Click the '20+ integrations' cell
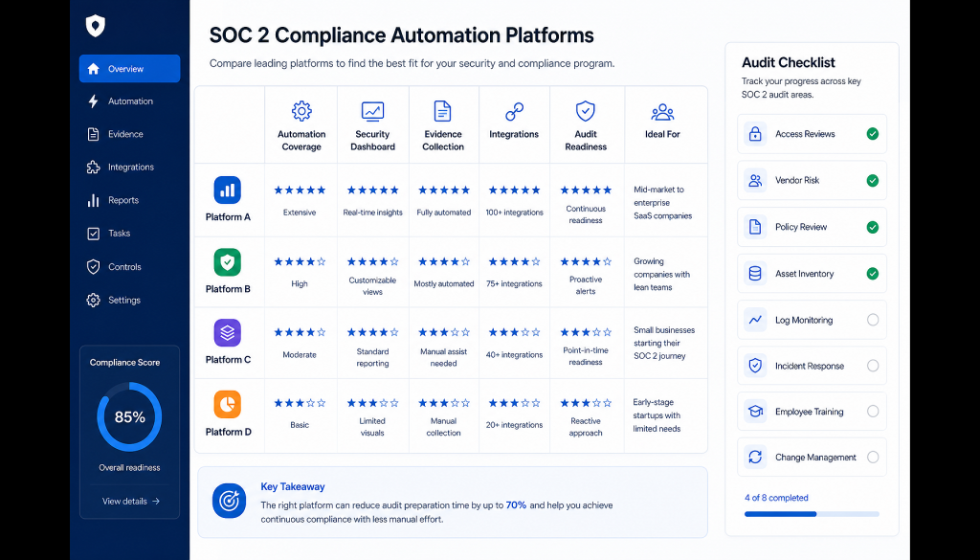 point(514,425)
